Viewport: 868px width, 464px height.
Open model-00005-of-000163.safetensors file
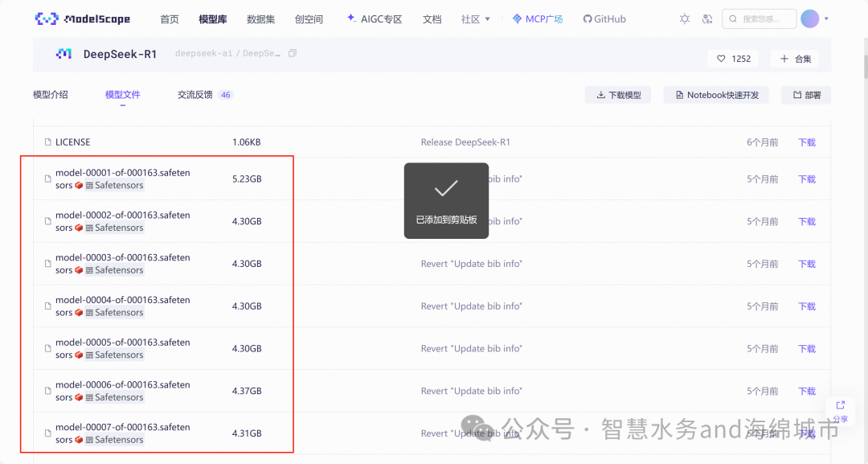(122, 348)
